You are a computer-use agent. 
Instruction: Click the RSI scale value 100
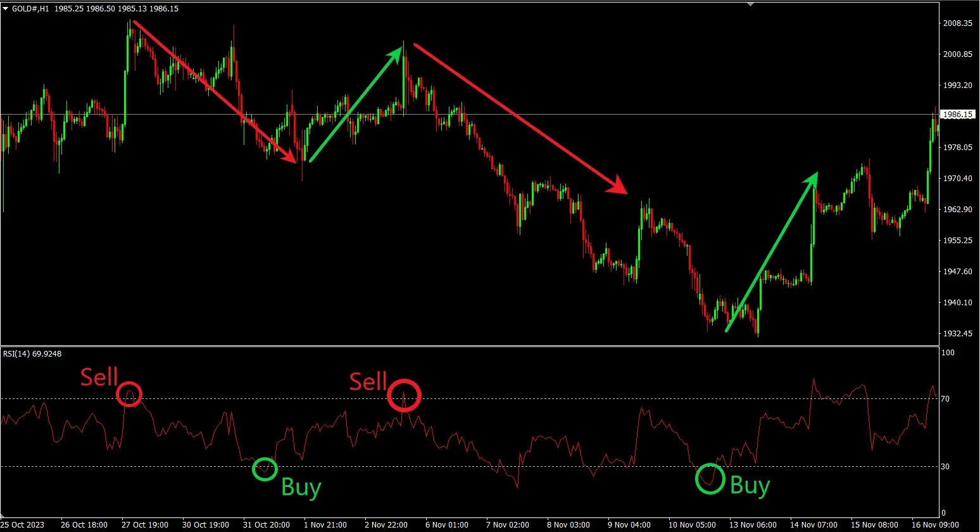click(x=948, y=353)
